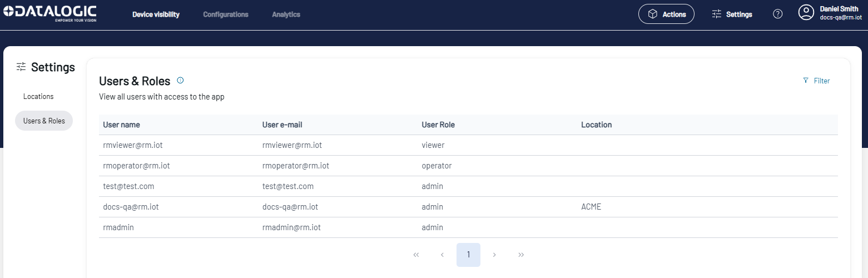Screen dimensions: 868x278
Task: Go to the first page of results
Action: (416, 255)
